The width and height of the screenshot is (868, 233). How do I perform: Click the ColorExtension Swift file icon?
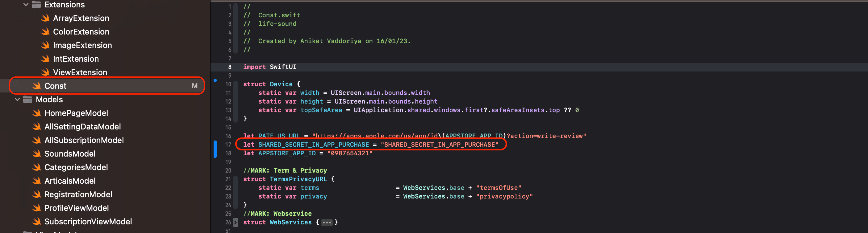pos(45,32)
